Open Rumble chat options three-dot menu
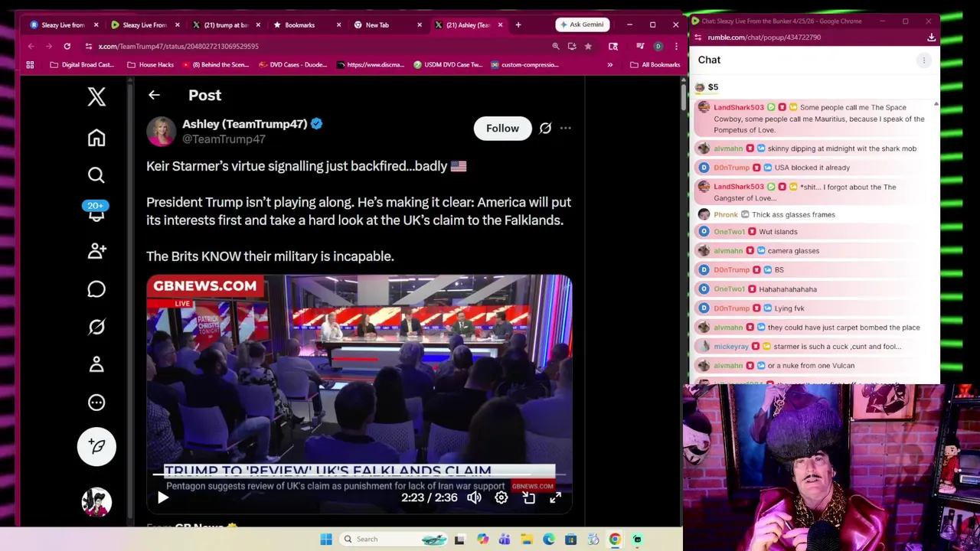 [924, 60]
